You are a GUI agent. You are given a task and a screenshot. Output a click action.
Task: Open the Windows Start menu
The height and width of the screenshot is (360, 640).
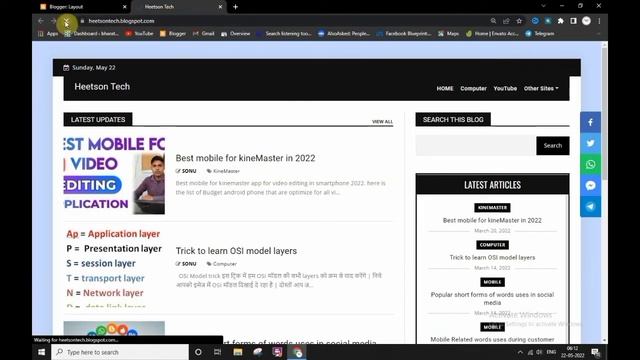[42, 352]
